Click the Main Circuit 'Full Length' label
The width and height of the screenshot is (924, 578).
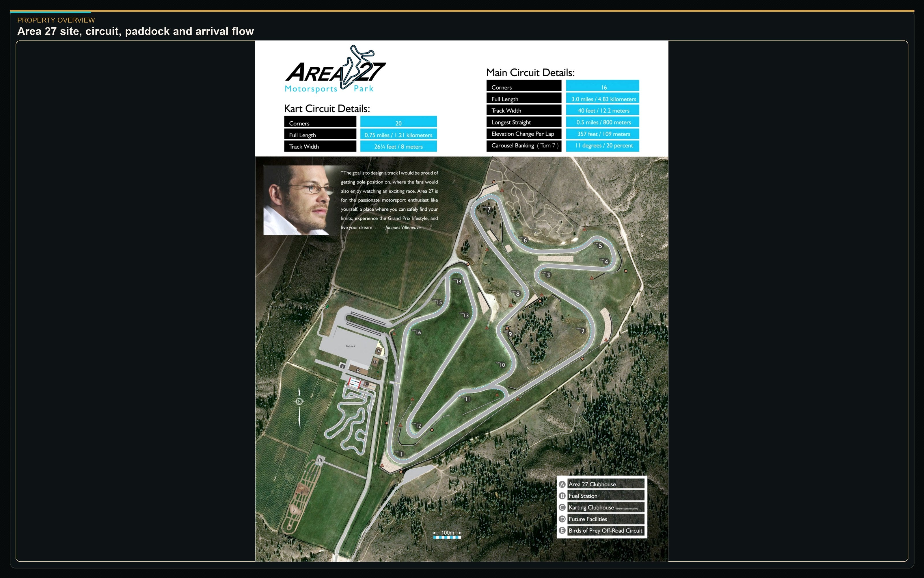(505, 99)
